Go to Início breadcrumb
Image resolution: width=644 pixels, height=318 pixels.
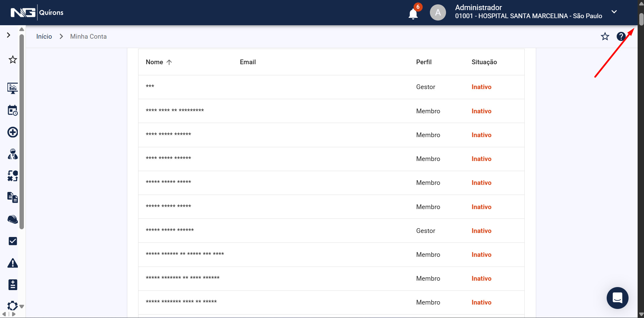[44, 36]
